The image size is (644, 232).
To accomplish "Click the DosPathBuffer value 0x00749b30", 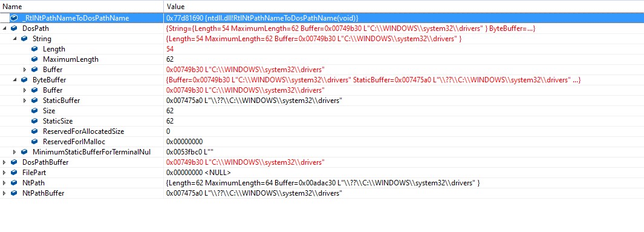I will (x=246, y=162).
